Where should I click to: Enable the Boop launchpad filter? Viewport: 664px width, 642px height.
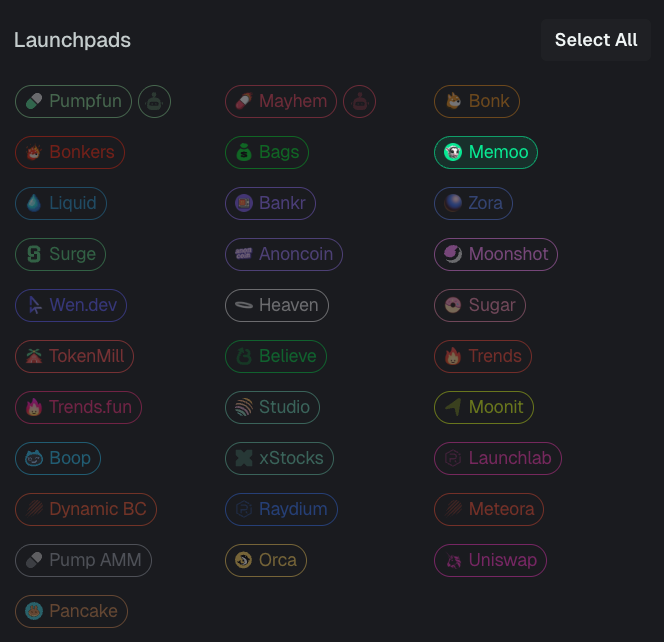point(58,459)
